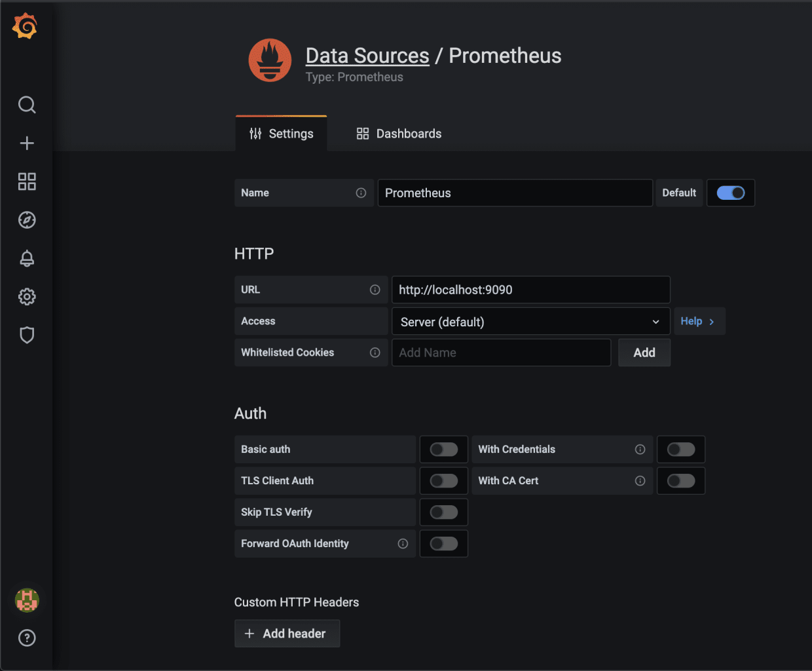Click the info icon next to Name
Screen dimensions: 812x671
[361, 193]
